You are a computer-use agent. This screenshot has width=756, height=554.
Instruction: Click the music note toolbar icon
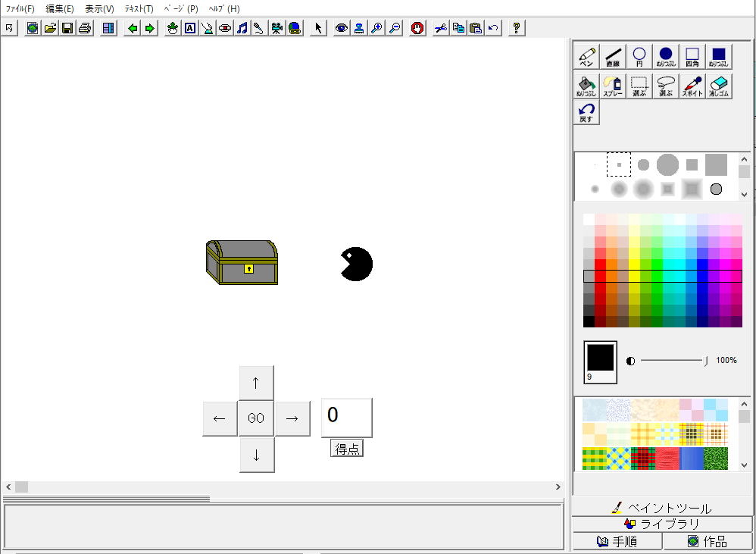tap(242, 28)
